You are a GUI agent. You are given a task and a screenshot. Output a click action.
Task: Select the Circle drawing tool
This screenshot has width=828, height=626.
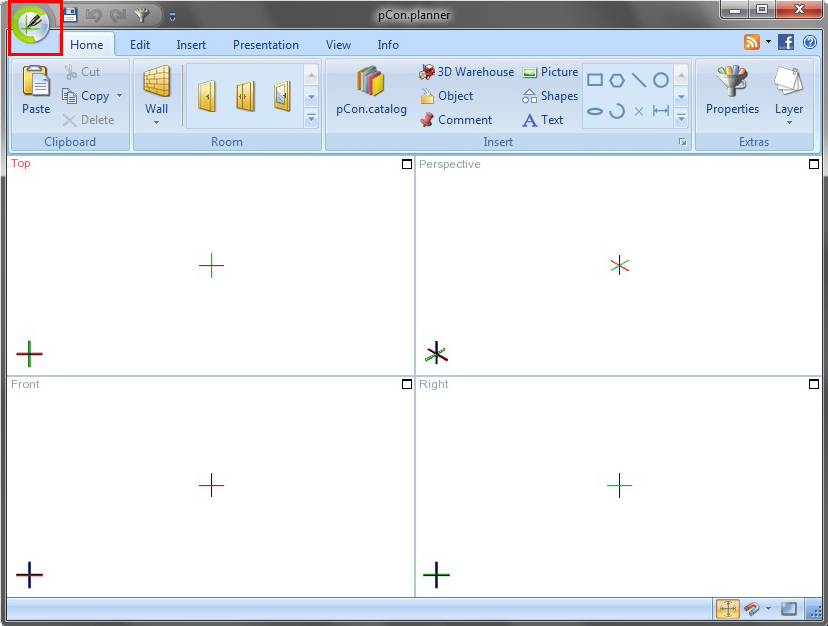[x=661, y=80]
